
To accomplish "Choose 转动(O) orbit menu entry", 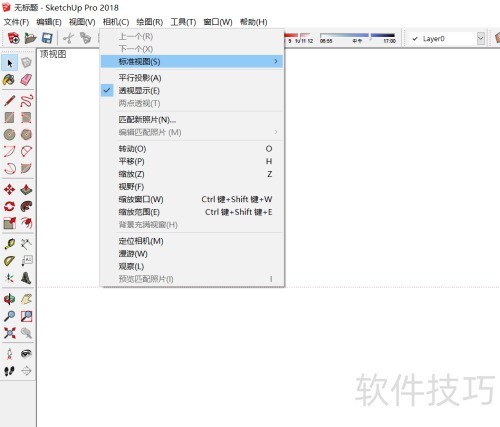I will (192, 149).
